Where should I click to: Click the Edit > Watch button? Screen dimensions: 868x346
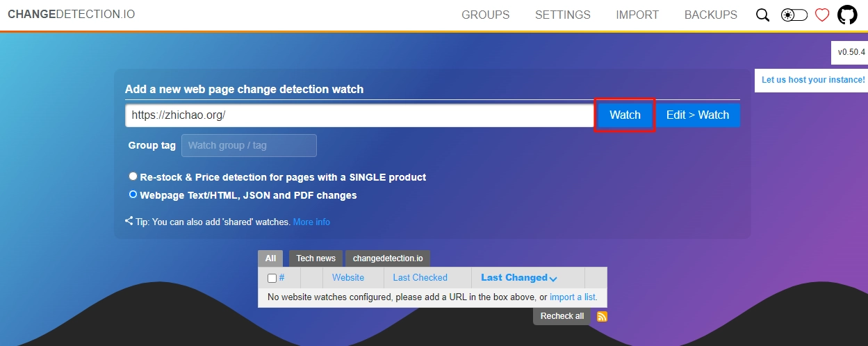[697, 115]
